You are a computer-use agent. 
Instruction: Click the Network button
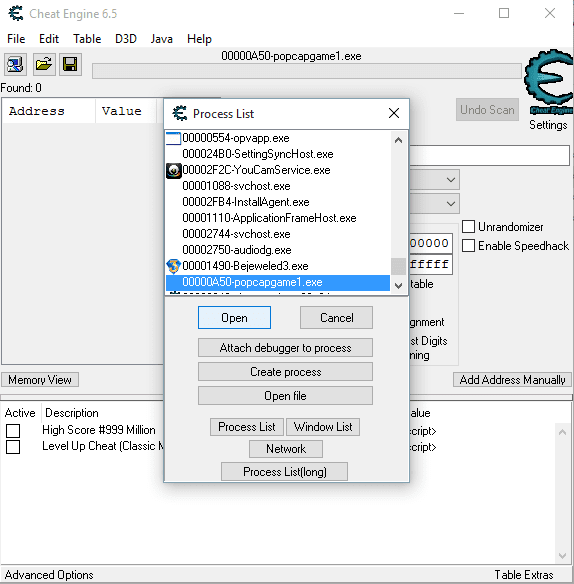[286, 449]
